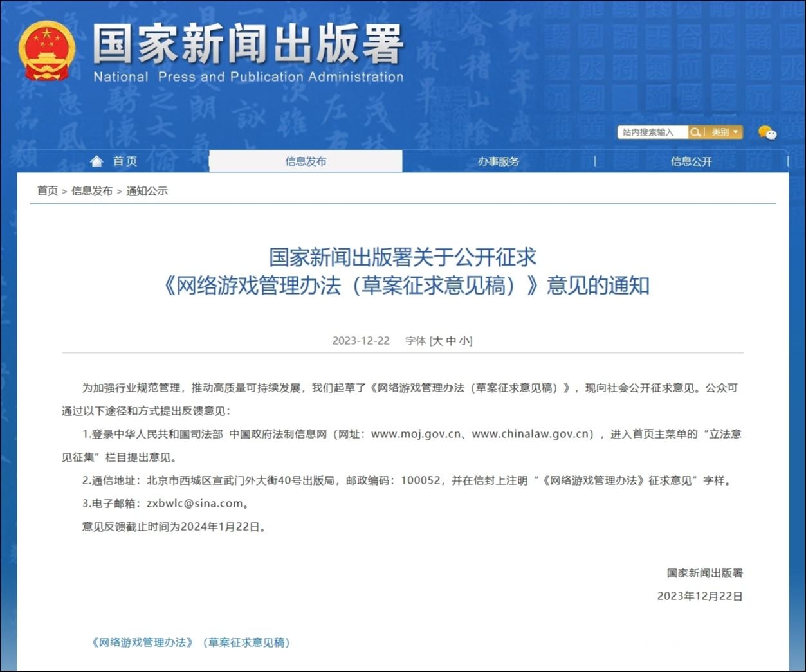Viewport: 806px width, 672px height.
Task: Switch to the 信息公开 tab
Action: [x=691, y=161]
